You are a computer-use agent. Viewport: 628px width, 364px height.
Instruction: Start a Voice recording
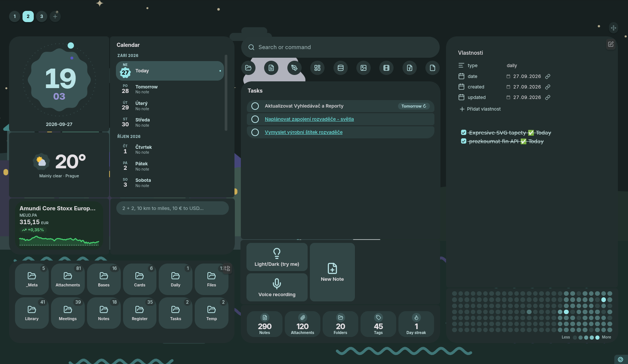tap(277, 288)
